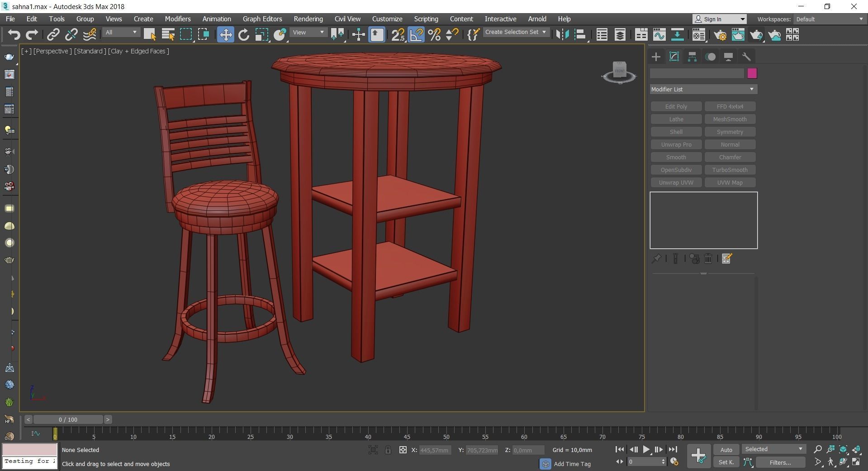Go to animation end
The image size is (868, 471).
(673, 450)
